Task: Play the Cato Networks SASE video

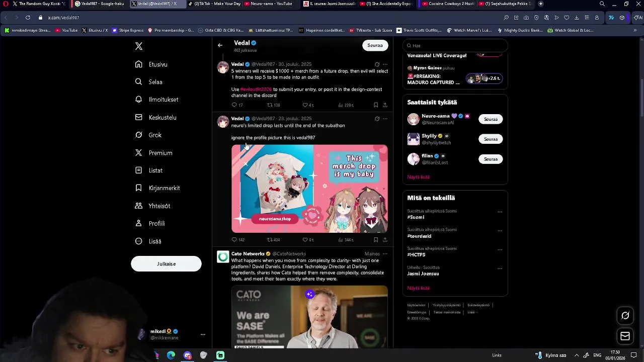Action: [309, 317]
